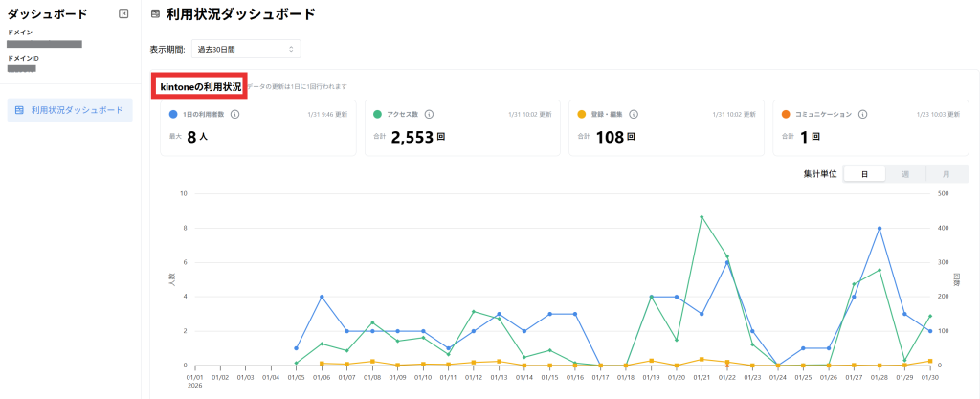Screen dimensions: 980x399
Task: Click the 1日の利用者数 card value 8人
Action: click(x=197, y=137)
